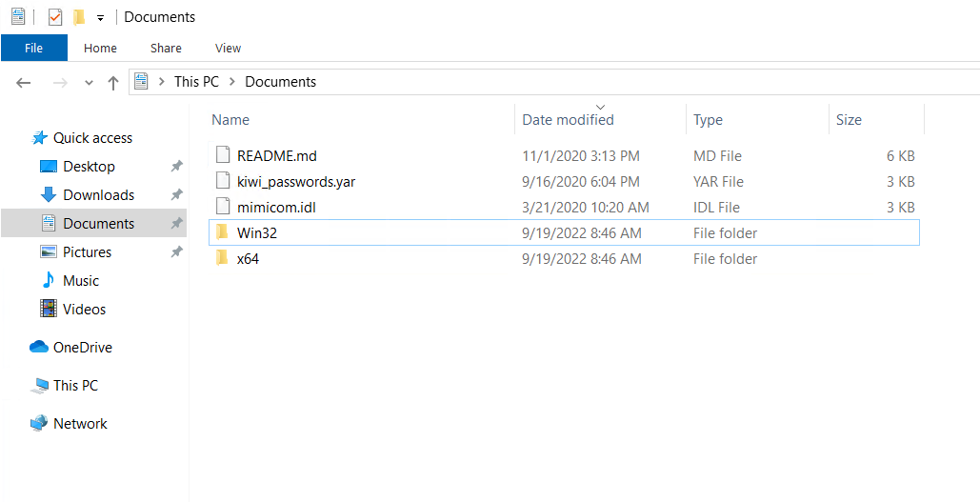Click the This PC computer icon in the sidebar
The height and width of the screenshot is (502, 980).
click(x=39, y=386)
